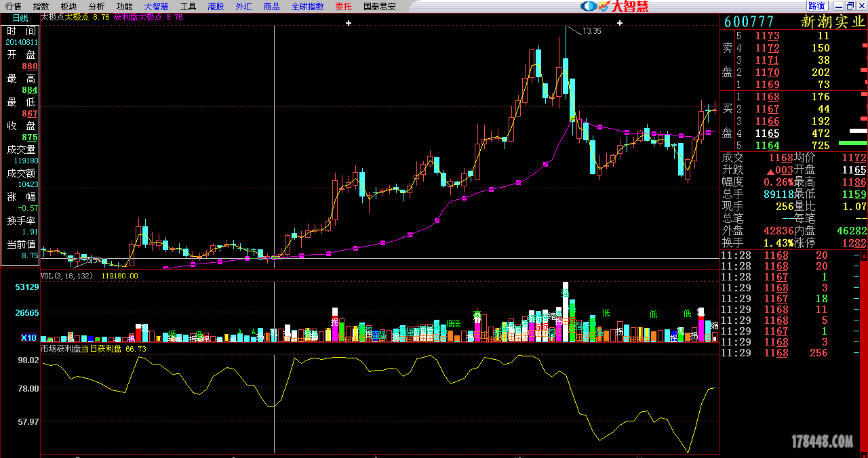Open the 外汇 menu

click(243, 6)
